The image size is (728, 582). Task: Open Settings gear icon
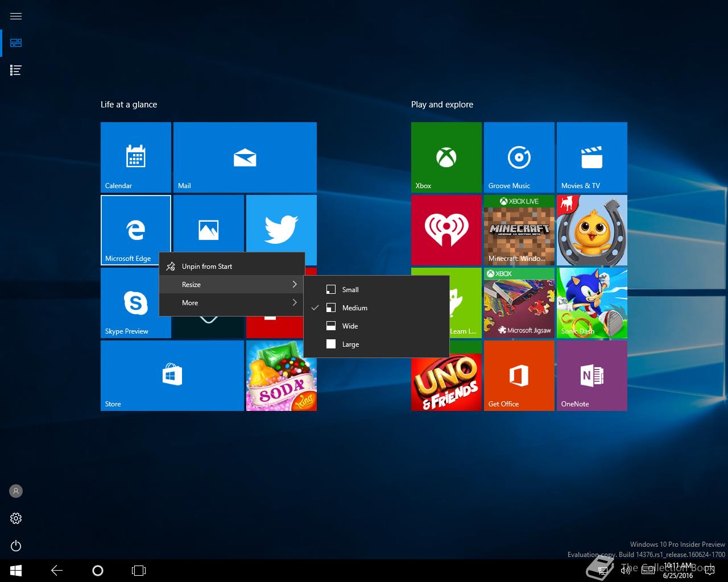[16, 518]
